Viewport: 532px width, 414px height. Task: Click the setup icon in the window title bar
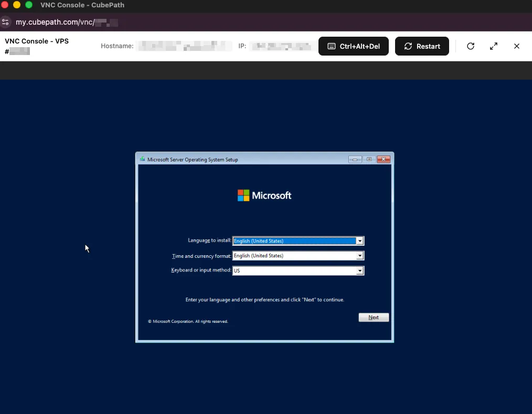coord(142,159)
